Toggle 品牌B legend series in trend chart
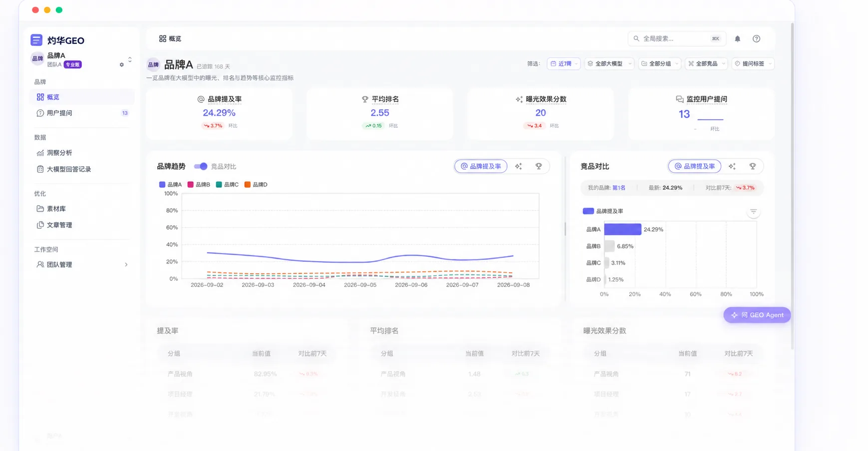This screenshot has height=451, width=868. tap(199, 185)
